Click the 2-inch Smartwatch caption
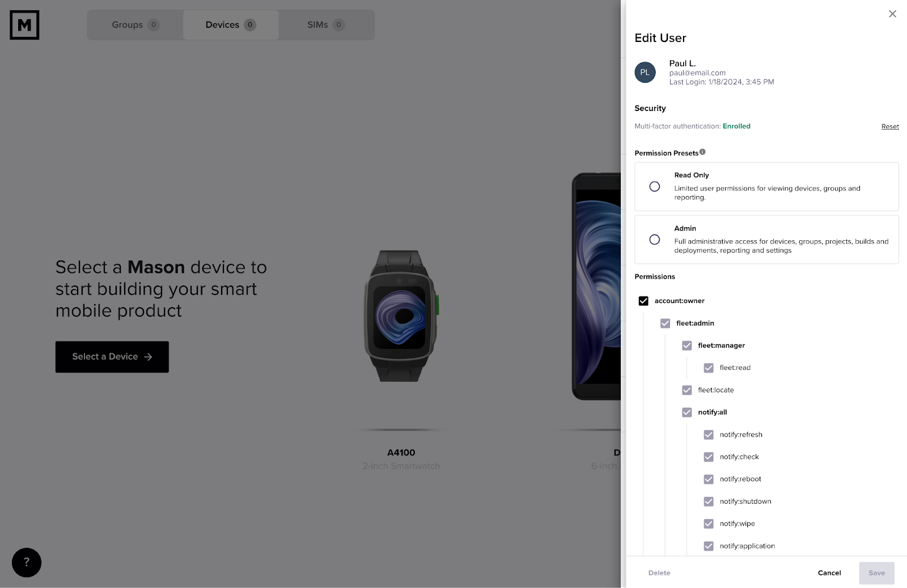The height and width of the screenshot is (588, 907). click(x=401, y=466)
